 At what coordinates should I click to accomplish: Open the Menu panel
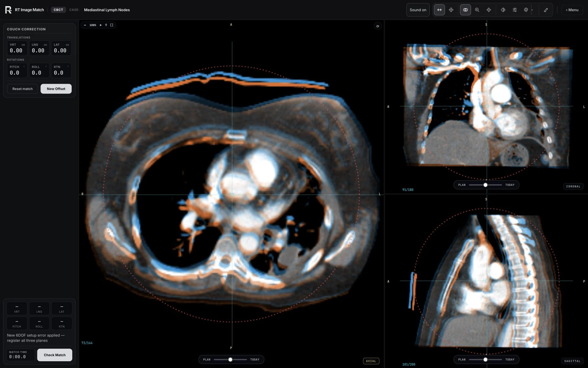click(572, 10)
